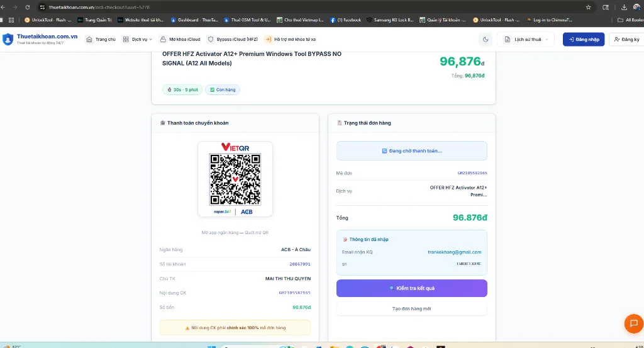Open (1) Facebook bookmark

[345, 20]
